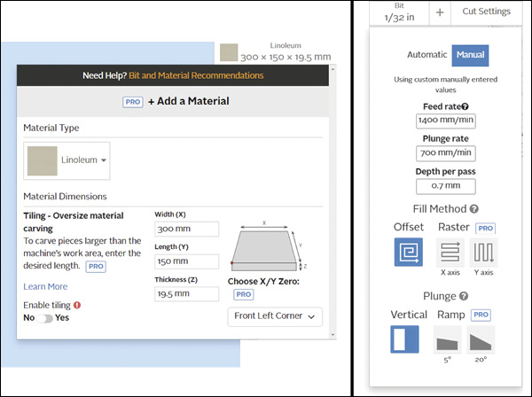Click the Linoleum color swatch in header
Image resolution: width=532 pixels, height=397 pixels.
[x=229, y=52]
